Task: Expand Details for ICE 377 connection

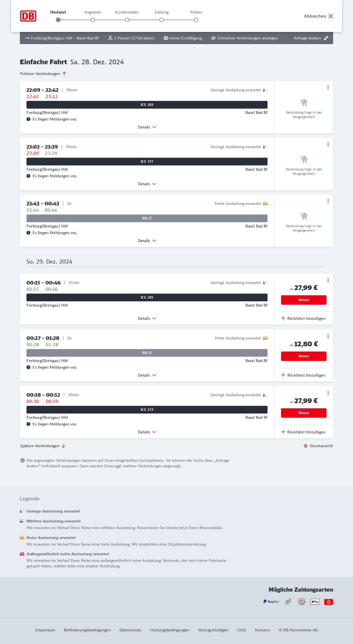Action: click(x=147, y=184)
